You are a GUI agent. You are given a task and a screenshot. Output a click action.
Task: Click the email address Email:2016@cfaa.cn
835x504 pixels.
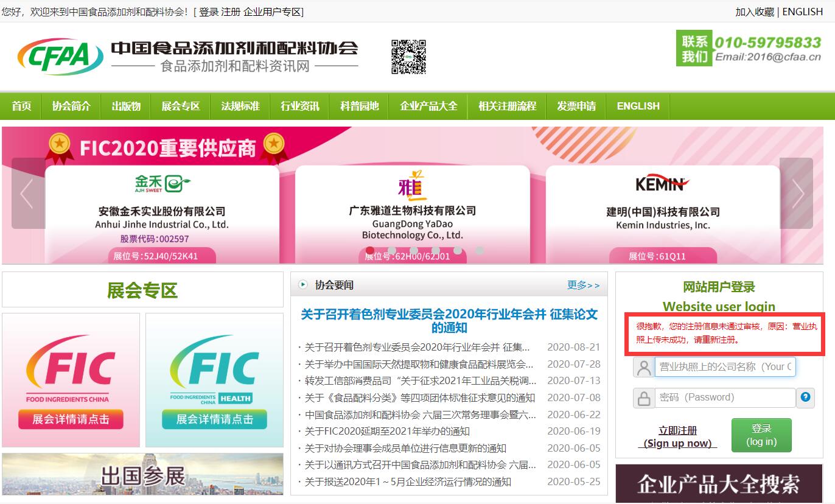[767, 57]
